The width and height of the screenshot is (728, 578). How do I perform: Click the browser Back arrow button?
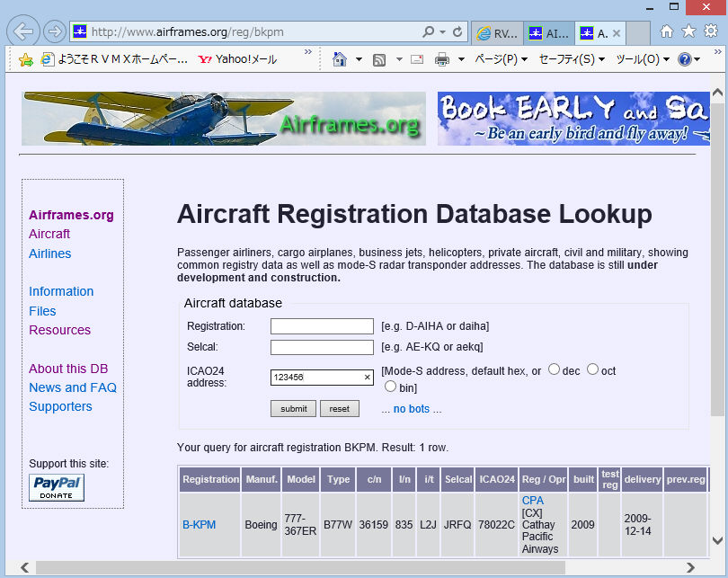(x=22, y=31)
